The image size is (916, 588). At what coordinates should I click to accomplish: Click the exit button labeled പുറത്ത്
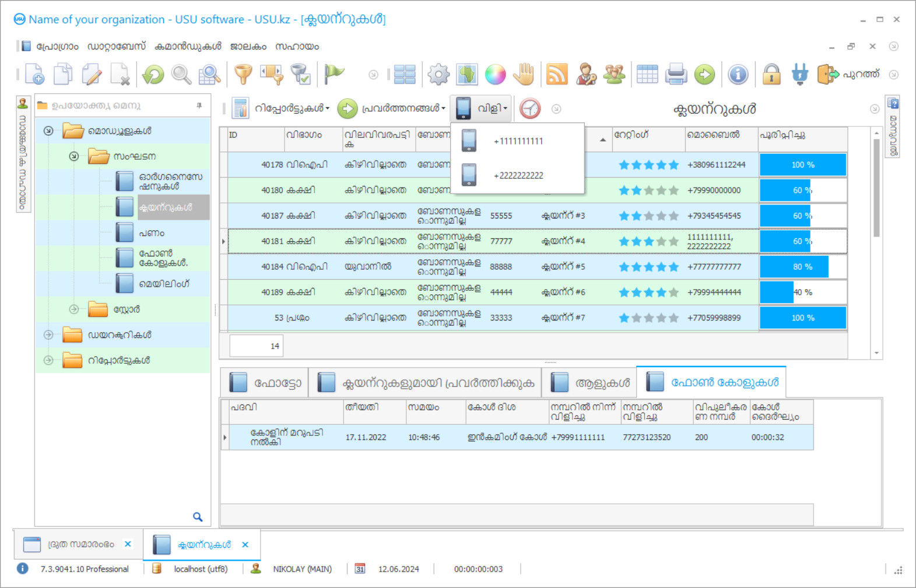pyautogui.click(x=848, y=75)
